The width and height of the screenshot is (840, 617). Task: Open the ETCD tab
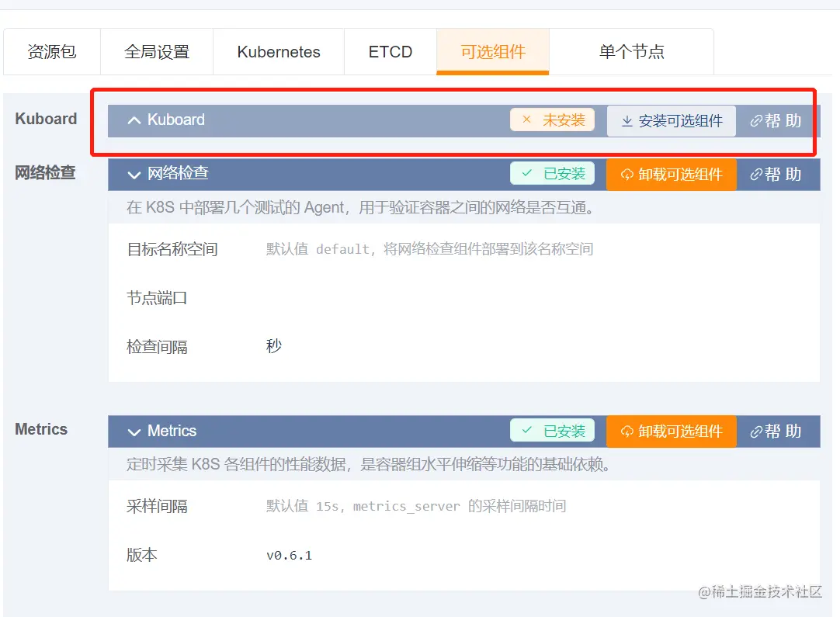[x=390, y=52]
